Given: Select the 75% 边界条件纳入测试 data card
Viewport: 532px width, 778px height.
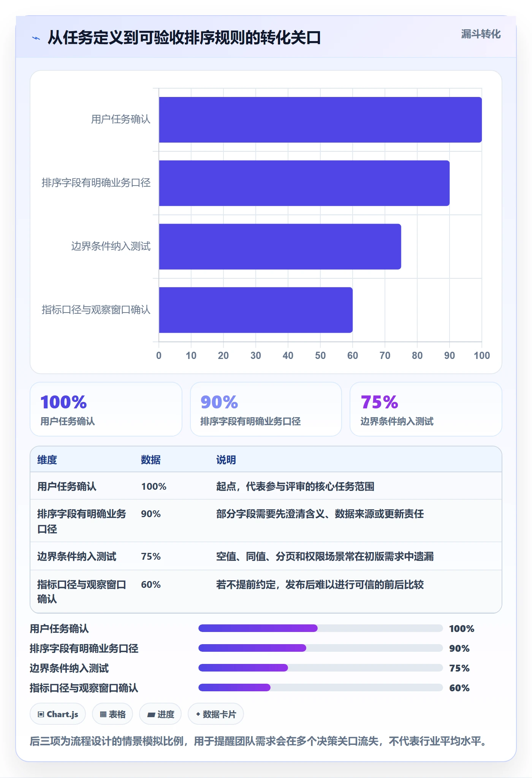Looking at the screenshot, I should coord(426,409).
